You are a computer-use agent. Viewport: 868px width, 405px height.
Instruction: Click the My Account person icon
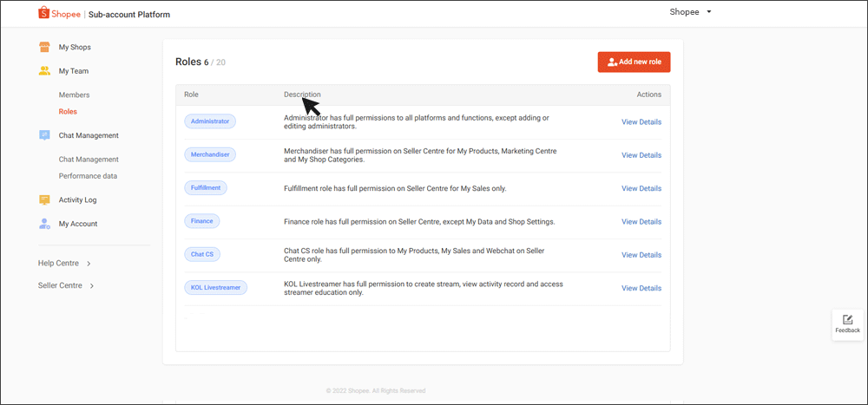[x=45, y=224]
